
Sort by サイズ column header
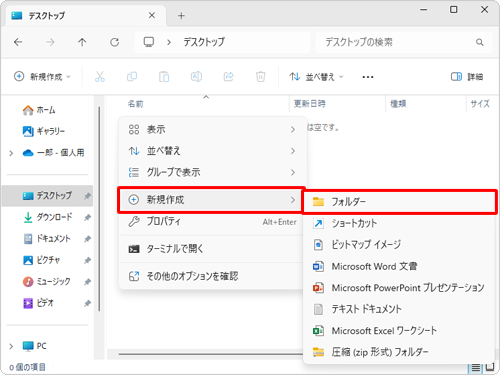pyautogui.click(x=480, y=104)
